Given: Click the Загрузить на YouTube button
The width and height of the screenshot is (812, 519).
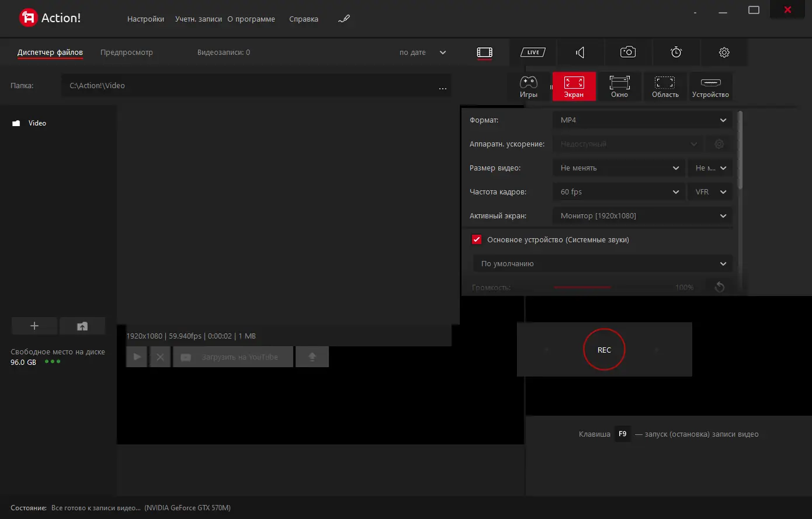Looking at the screenshot, I should 233,357.
